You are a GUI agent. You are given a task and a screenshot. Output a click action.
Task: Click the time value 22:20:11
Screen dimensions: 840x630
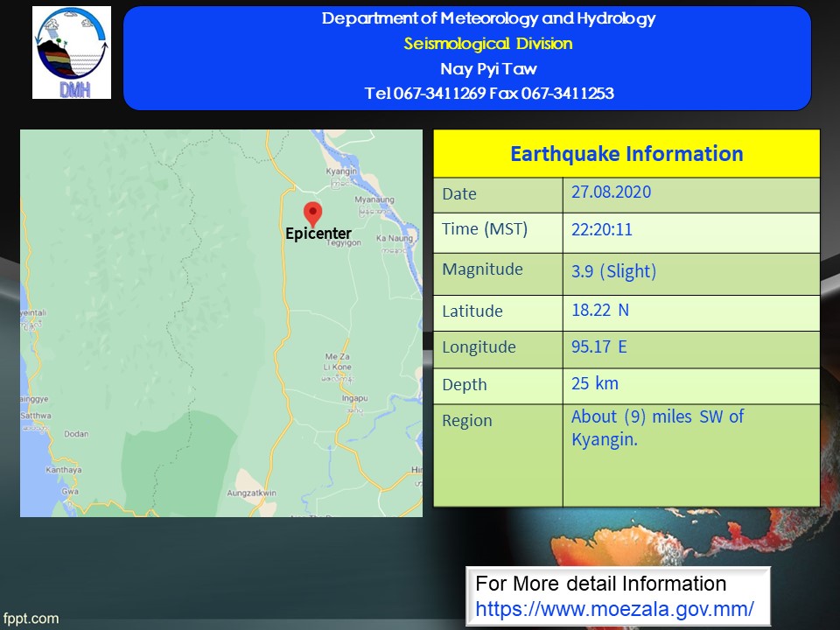tap(602, 231)
